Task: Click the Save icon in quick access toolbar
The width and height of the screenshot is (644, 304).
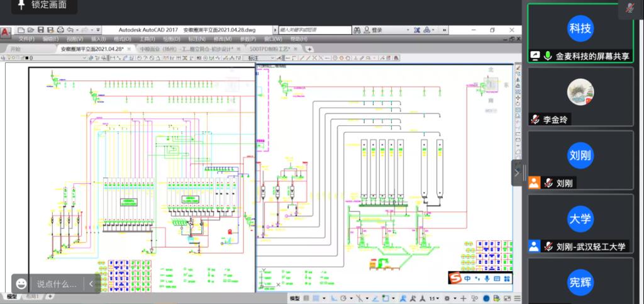Action: point(41,30)
